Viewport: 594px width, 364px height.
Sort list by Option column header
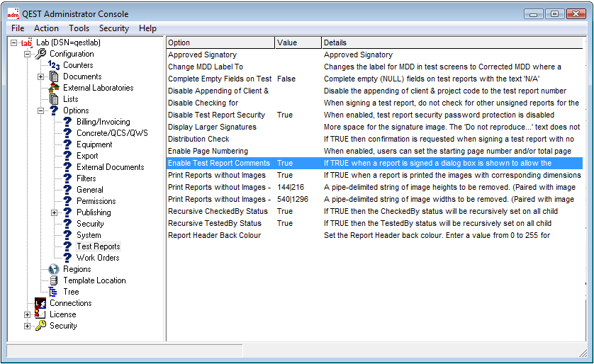(220, 42)
